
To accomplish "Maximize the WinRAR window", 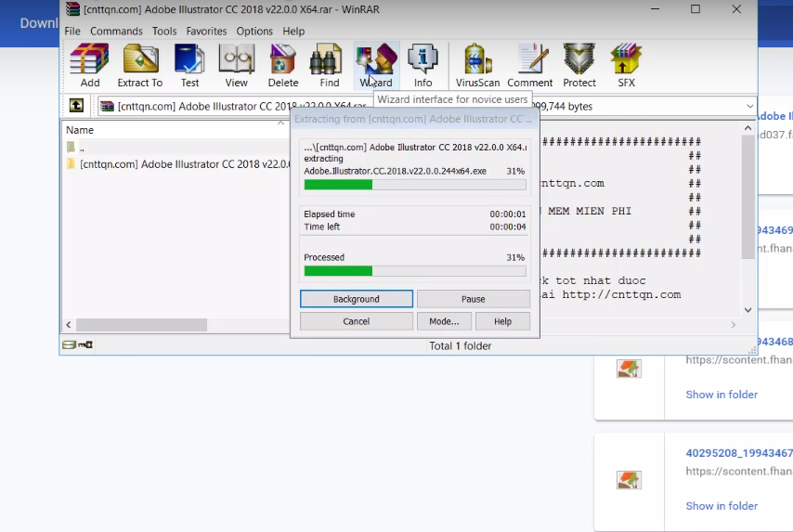I will click(695, 9).
